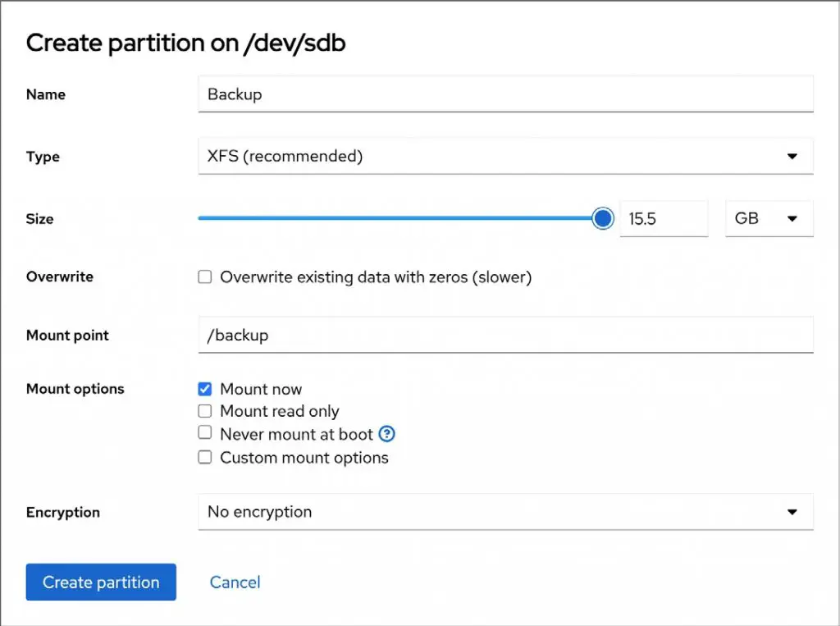
Task: Open the Type dropdown showing XFS (recommended)
Action: click(505, 156)
